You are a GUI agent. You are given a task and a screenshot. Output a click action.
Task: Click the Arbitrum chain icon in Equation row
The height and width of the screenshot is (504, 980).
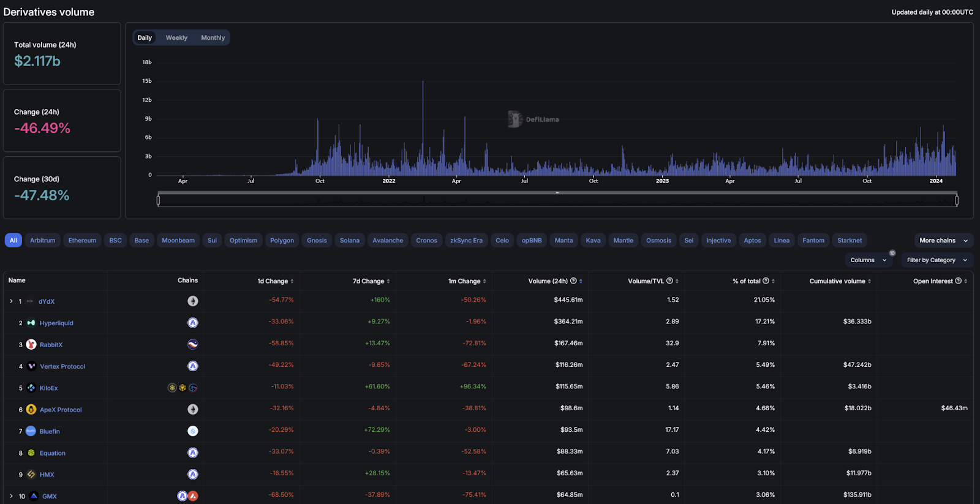pyautogui.click(x=193, y=453)
